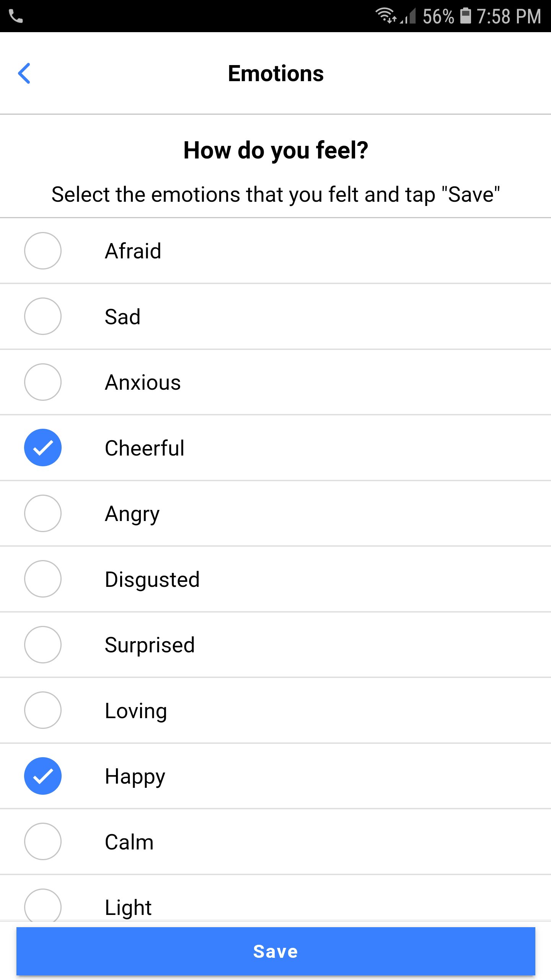The height and width of the screenshot is (980, 551).
Task: Select the Loving emotion circle
Action: pos(43,710)
